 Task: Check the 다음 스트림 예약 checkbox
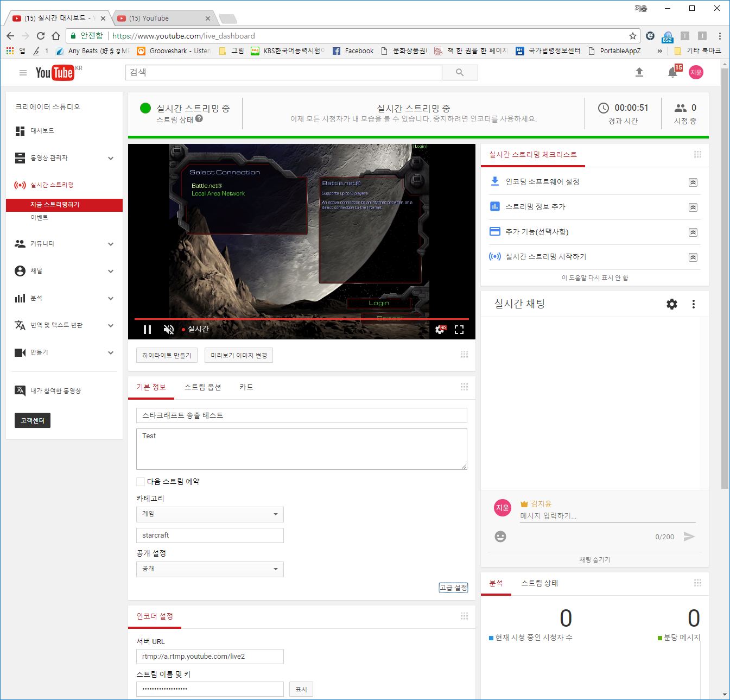[141, 481]
